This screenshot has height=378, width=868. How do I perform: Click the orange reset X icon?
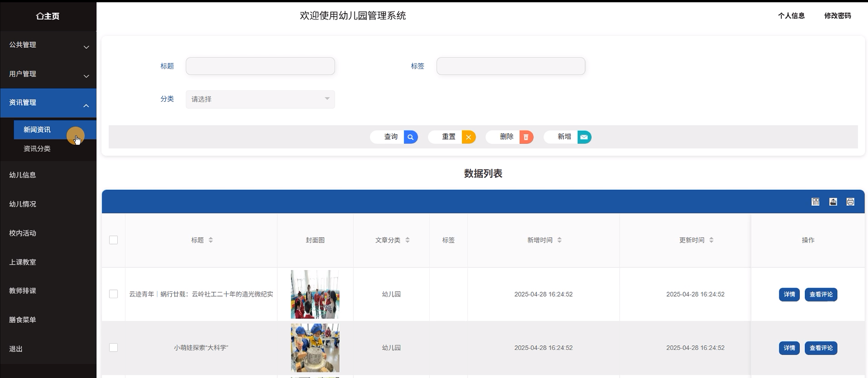468,137
